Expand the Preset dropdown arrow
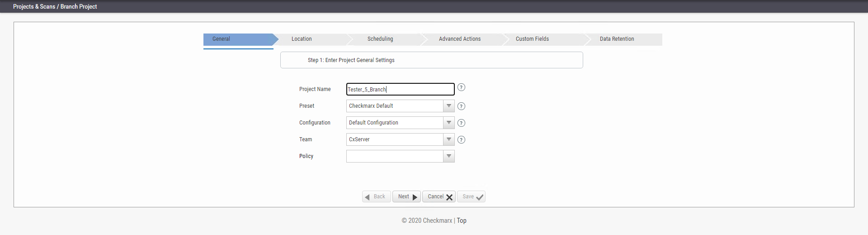 coord(449,106)
